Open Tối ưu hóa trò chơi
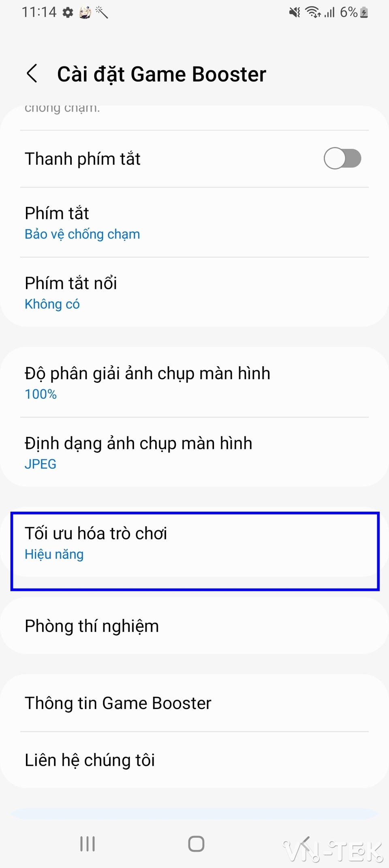 [194, 543]
